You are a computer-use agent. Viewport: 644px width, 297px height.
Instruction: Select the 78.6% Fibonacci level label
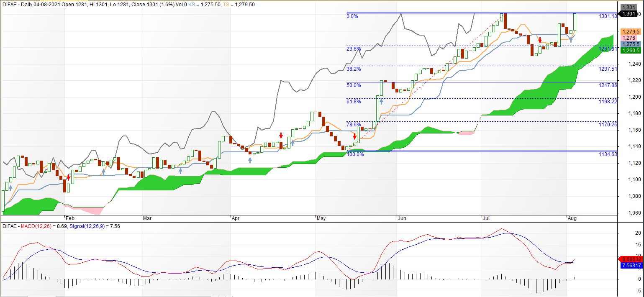tap(354, 125)
